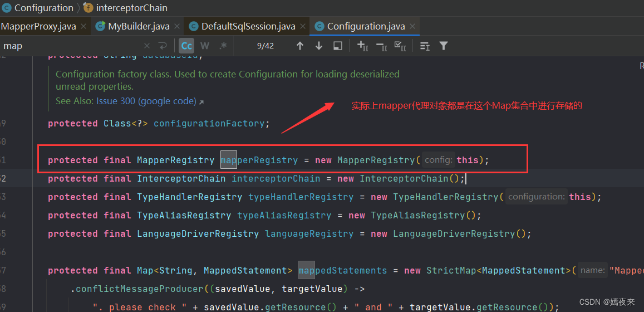Image resolution: width=644 pixels, height=312 pixels.
Task: Click the typeHandlerRegistry variable
Action: 301,197
